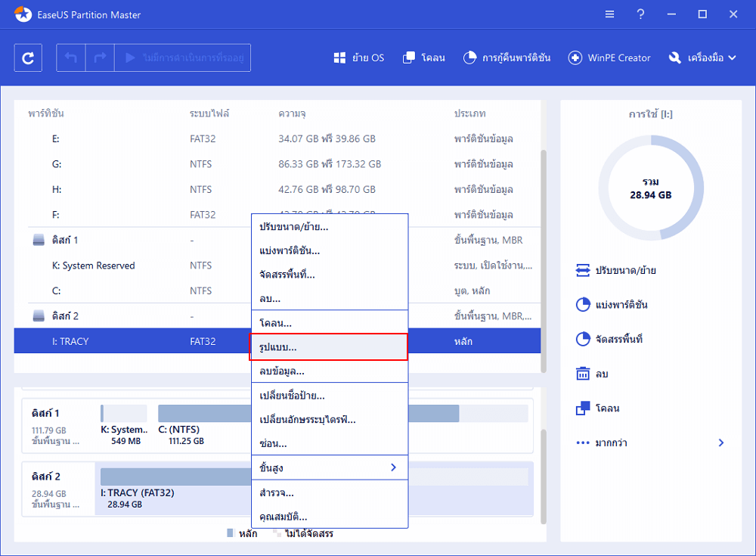Choose โคลน... in the context menu

pos(330,323)
